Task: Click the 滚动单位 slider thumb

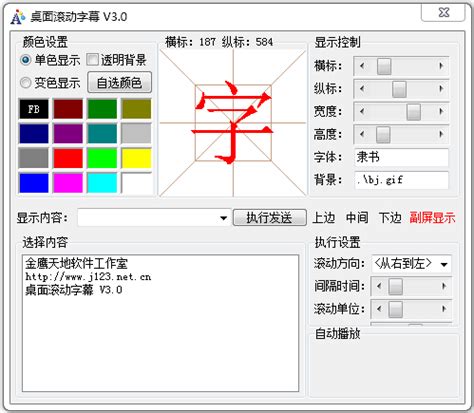Action: [x=395, y=309]
